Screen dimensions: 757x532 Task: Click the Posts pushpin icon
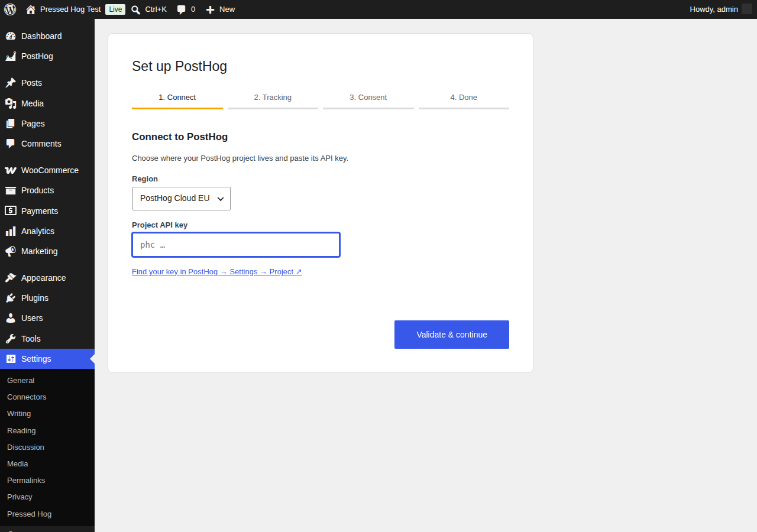11,83
